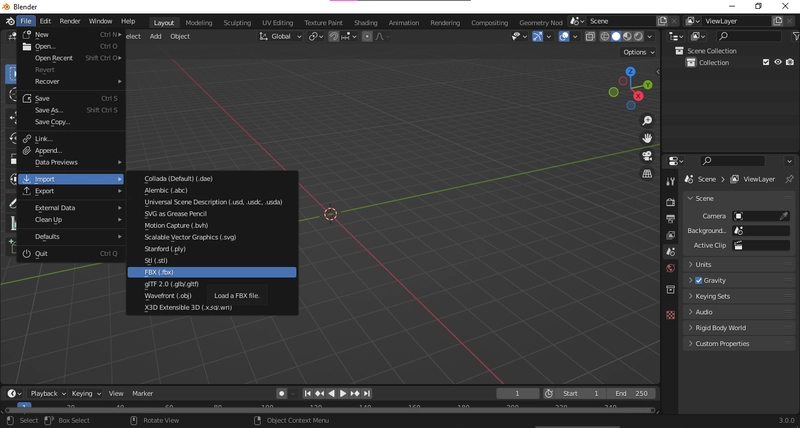This screenshot has height=428, width=800.
Task: Toggle snapping magnet icon
Action: 334,36
